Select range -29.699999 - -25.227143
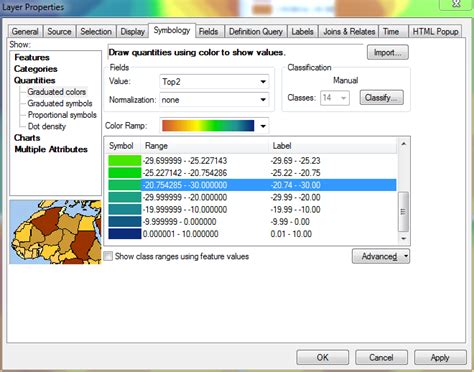The image size is (474, 372). 185,161
